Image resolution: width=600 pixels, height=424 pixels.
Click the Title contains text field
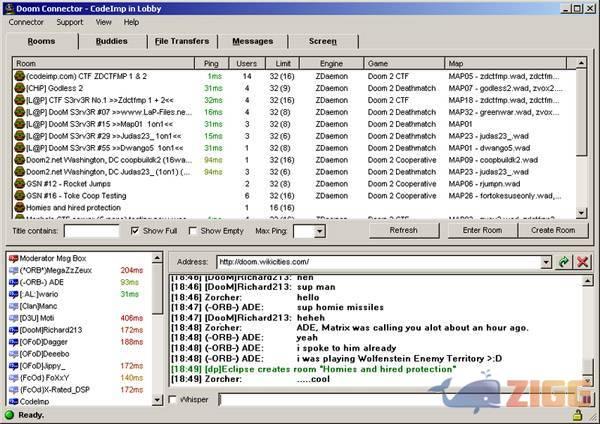pos(91,231)
